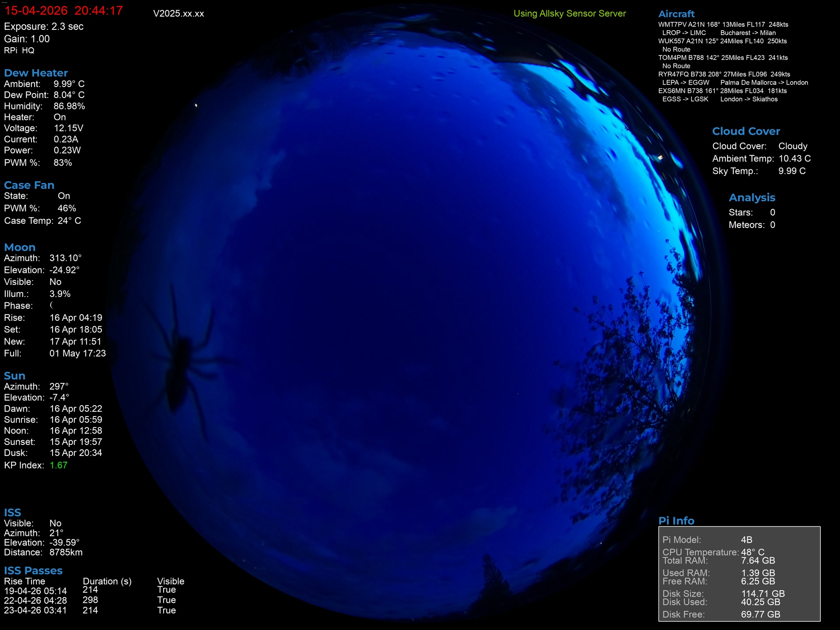This screenshot has width=840, height=630.
Task: Click the ISS Passes heading
Action: click(33, 571)
